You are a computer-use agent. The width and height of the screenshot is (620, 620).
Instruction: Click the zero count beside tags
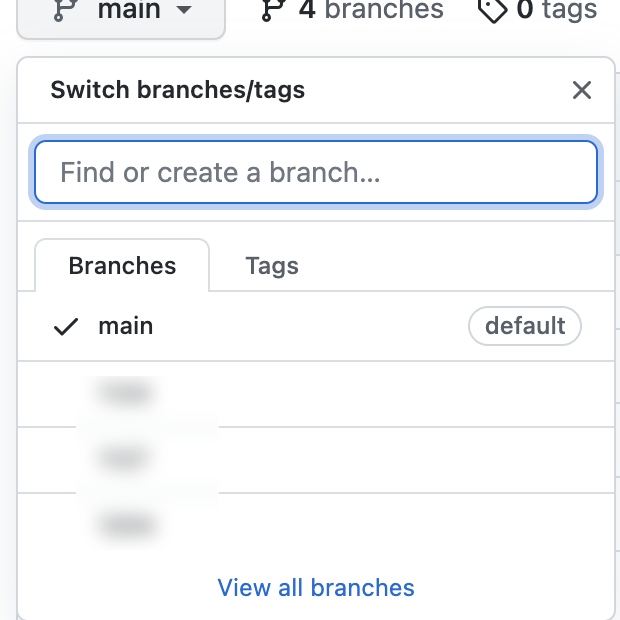pos(525,9)
